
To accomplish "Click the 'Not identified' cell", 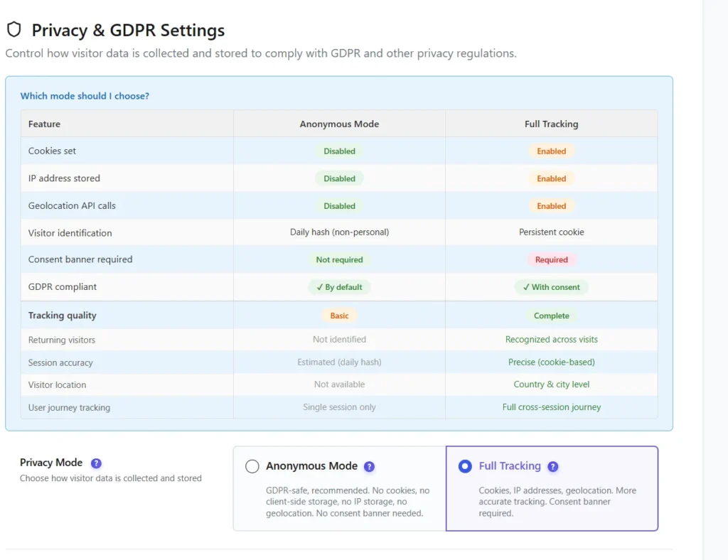I will [x=339, y=339].
